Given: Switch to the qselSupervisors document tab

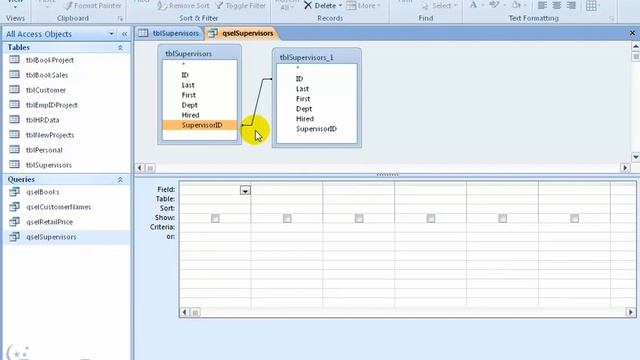Looking at the screenshot, I should [242, 33].
